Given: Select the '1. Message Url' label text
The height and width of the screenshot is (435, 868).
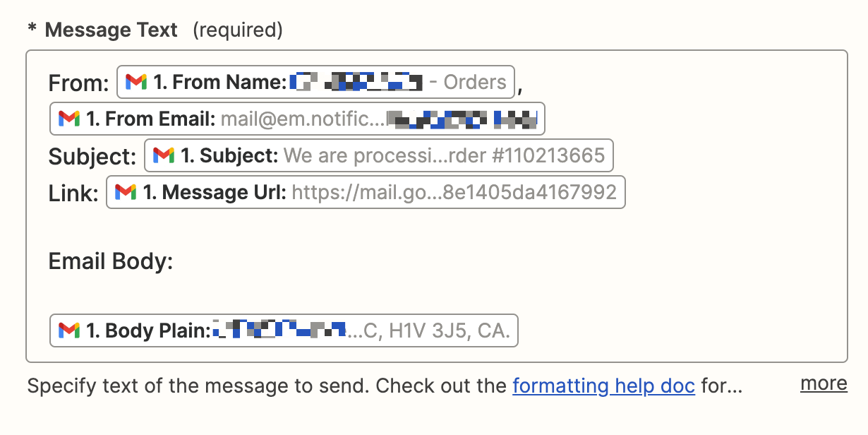Looking at the screenshot, I should click(215, 192).
